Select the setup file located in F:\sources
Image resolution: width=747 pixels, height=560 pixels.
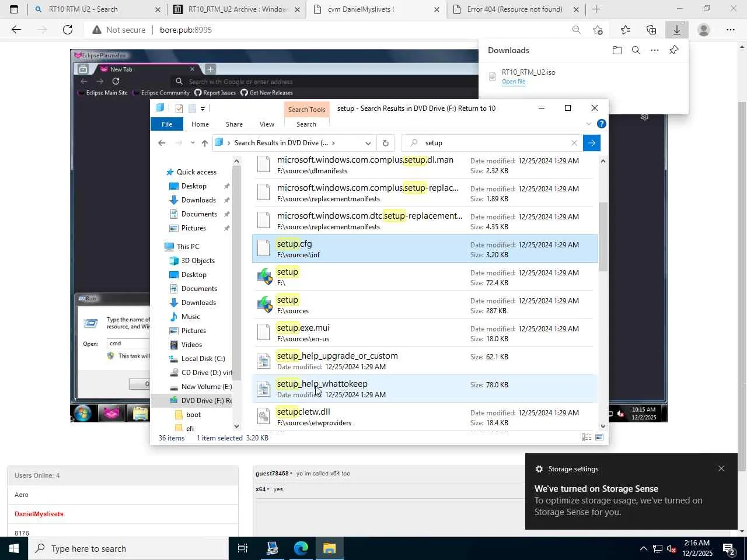tap(425, 305)
